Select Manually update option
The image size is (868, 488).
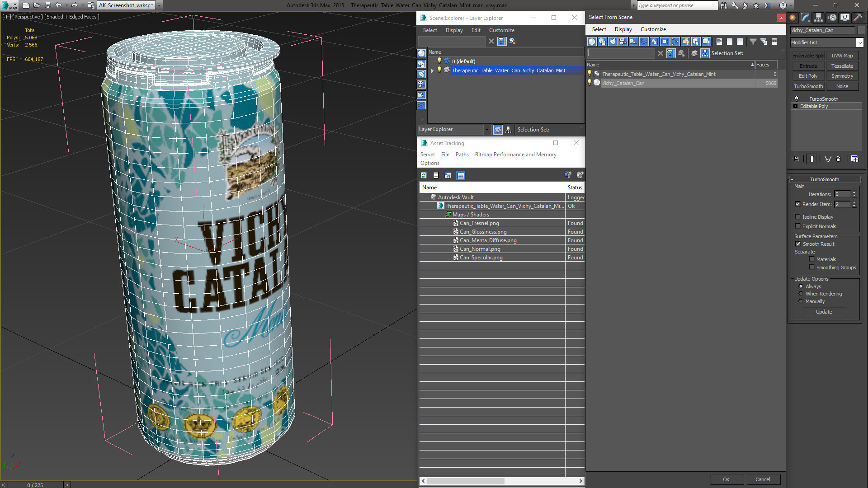pyautogui.click(x=801, y=301)
